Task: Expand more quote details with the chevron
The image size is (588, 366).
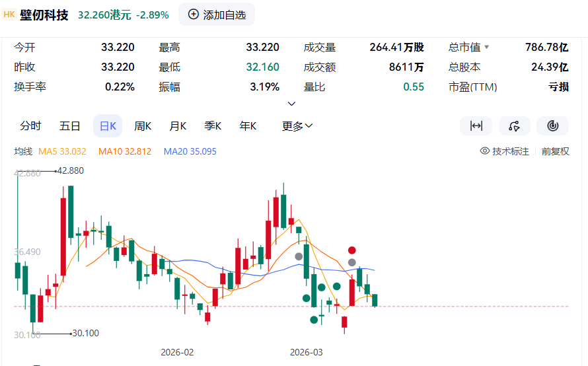Action: coord(291,104)
